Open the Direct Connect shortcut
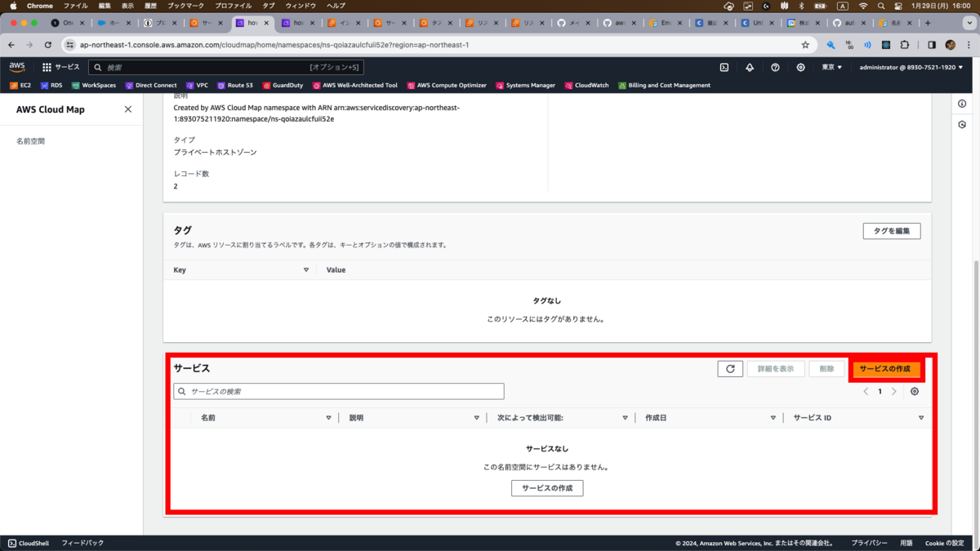Screen dimensions: 980x551 (150, 85)
